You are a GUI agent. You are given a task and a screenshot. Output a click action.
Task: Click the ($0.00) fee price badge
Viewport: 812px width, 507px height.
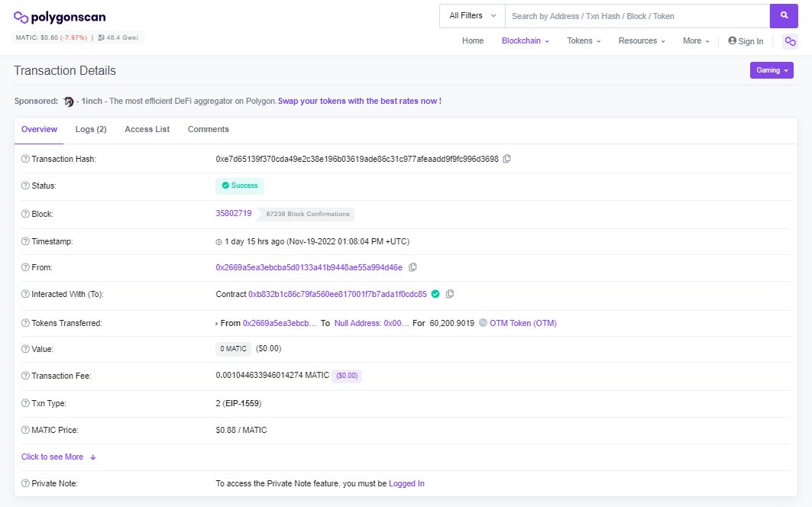click(x=347, y=376)
